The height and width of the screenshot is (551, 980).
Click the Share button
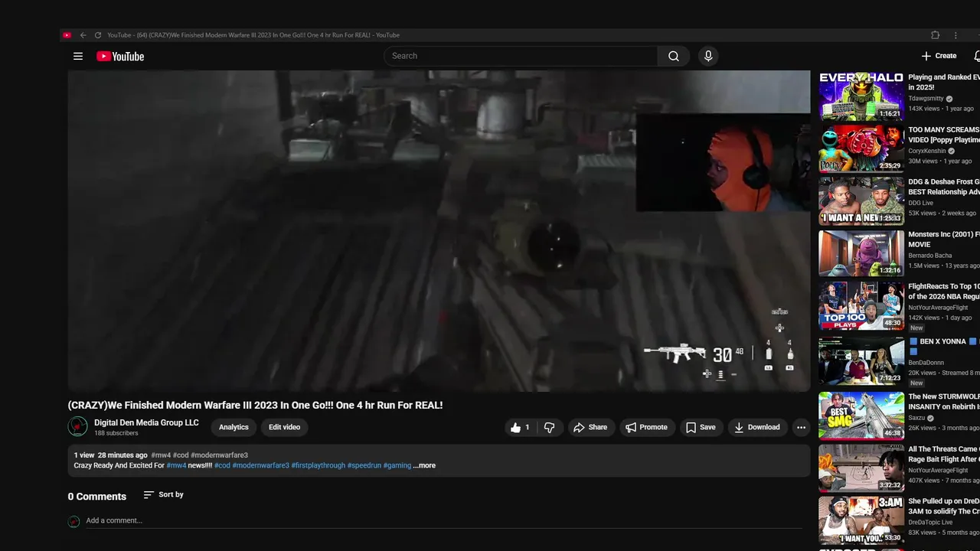pyautogui.click(x=590, y=428)
